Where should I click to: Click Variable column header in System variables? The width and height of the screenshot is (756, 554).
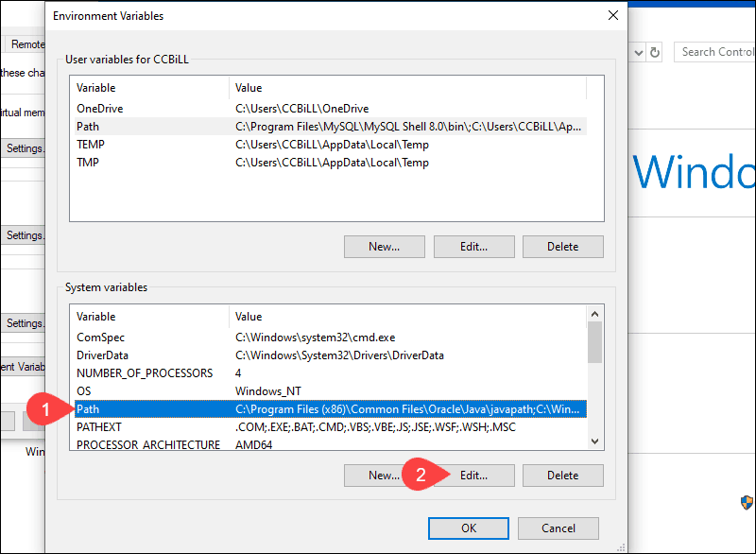pyautogui.click(x=149, y=317)
